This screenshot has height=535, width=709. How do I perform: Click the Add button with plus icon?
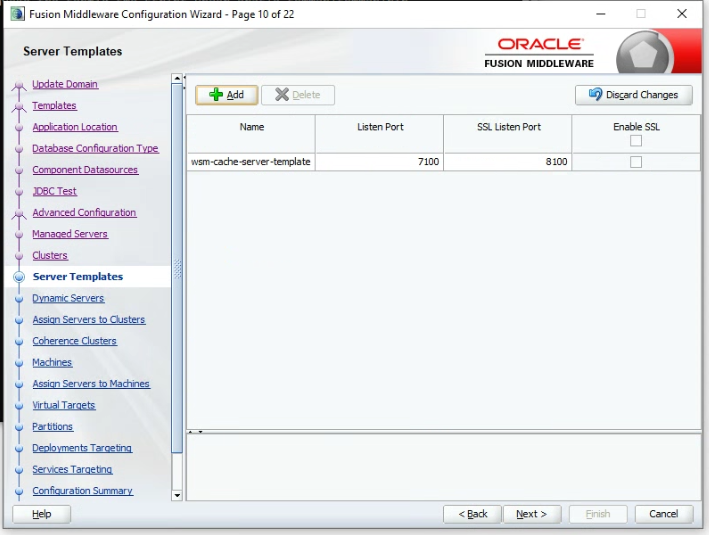(x=227, y=95)
